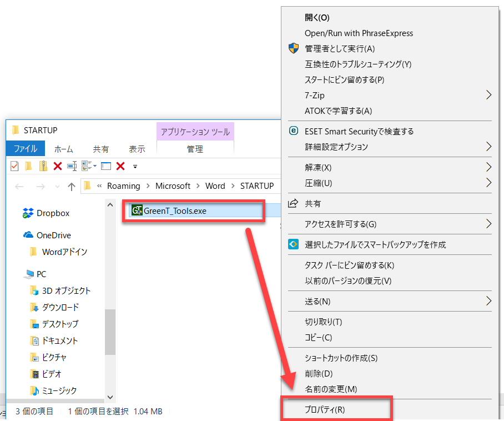Viewport: 504px width, 421px height.
Task: Click the smart backup icon in context menu
Action: coord(294,244)
